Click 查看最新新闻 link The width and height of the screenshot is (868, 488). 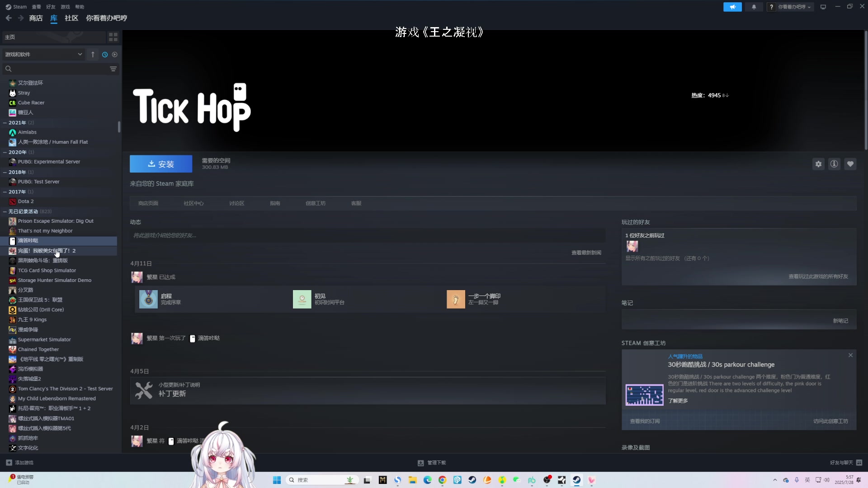(586, 253)
